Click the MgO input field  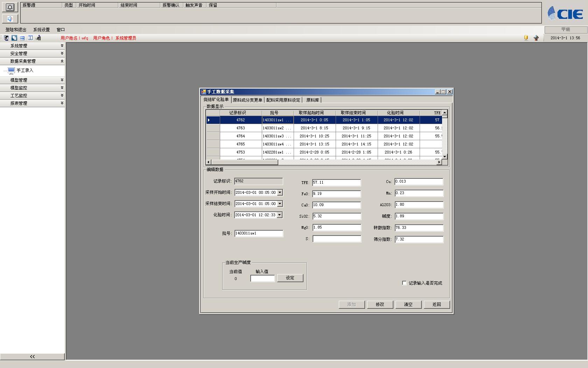(x=336, y=227)
